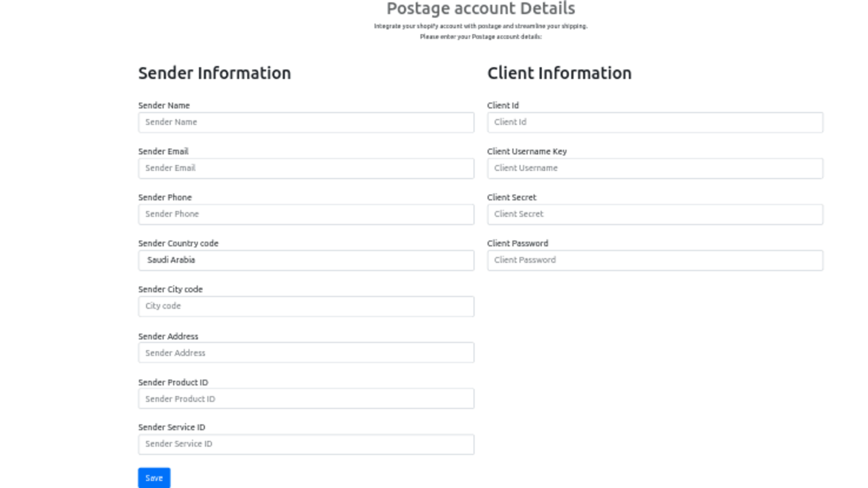868x488 pixels.
Task: Click the Client Secret label
Action: tap(512, 197)
